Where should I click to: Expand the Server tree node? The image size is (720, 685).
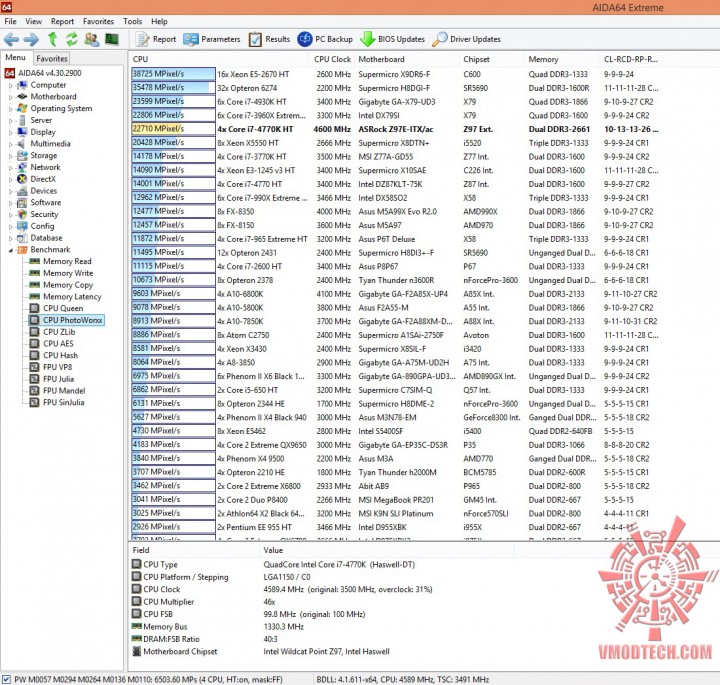click(x=11, y=121)
